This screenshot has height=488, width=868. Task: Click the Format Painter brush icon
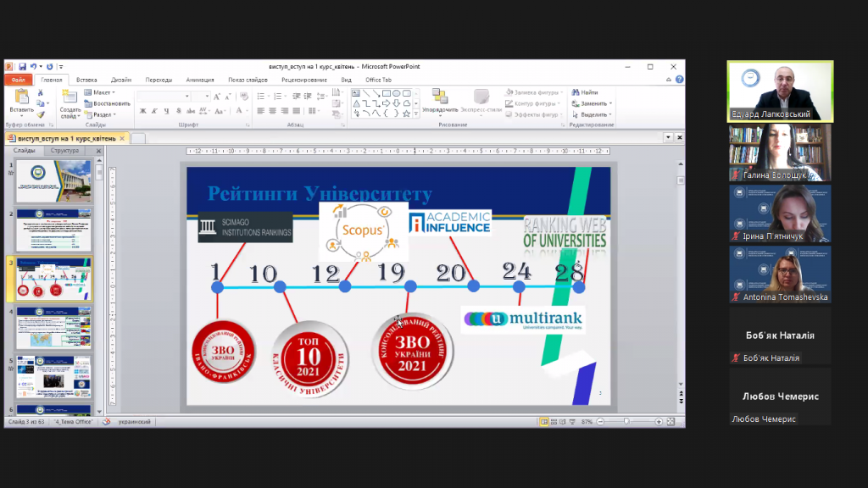40,114
